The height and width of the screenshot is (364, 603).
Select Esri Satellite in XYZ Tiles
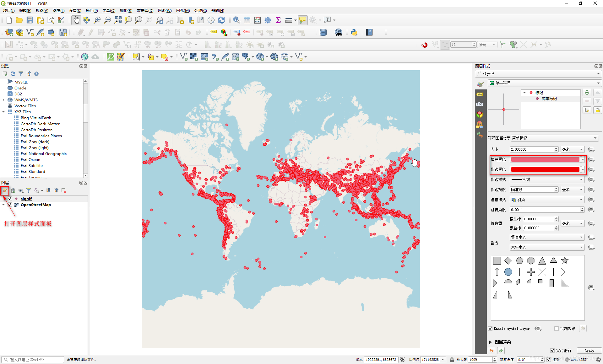pos(32,166)
